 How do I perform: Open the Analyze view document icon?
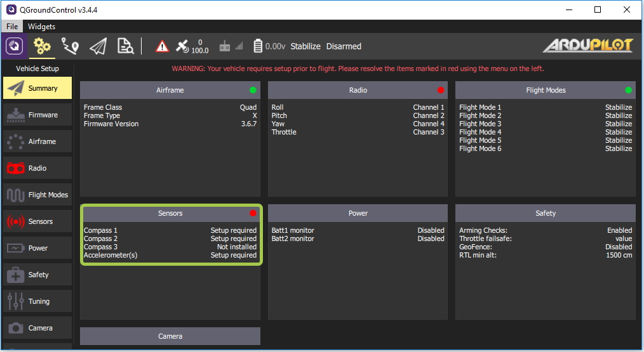click(125, 46)
